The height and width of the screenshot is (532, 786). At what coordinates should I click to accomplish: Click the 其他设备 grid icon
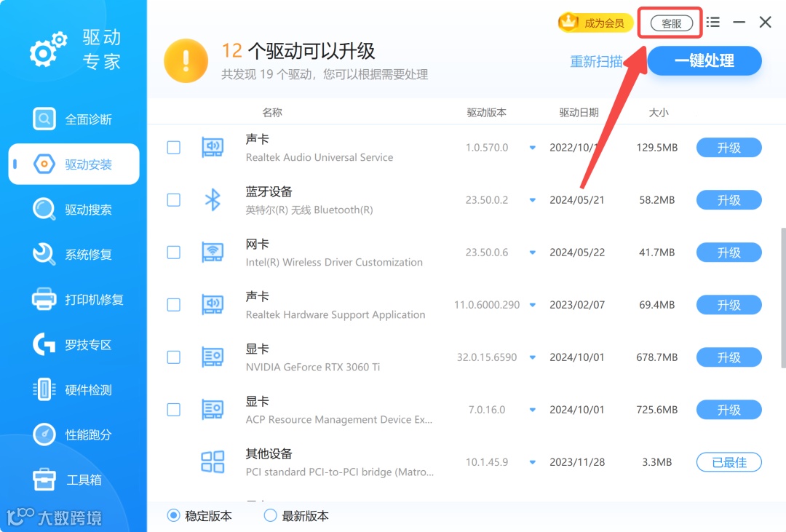click(x=213, y=462)
